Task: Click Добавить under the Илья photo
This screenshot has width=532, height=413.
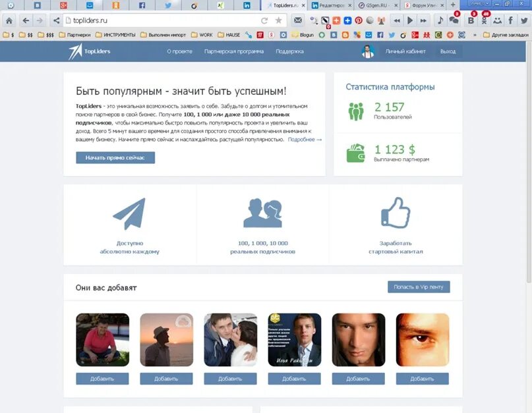Action: pos(294,379)
